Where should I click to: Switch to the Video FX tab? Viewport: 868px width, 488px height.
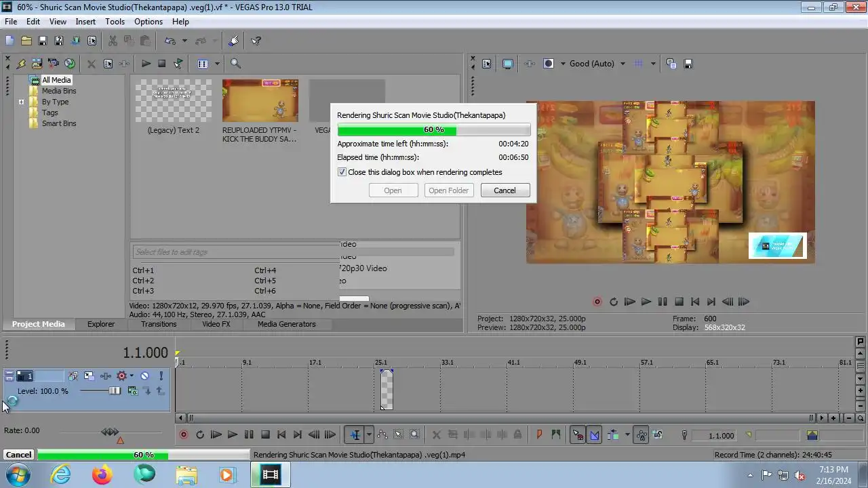216,324
